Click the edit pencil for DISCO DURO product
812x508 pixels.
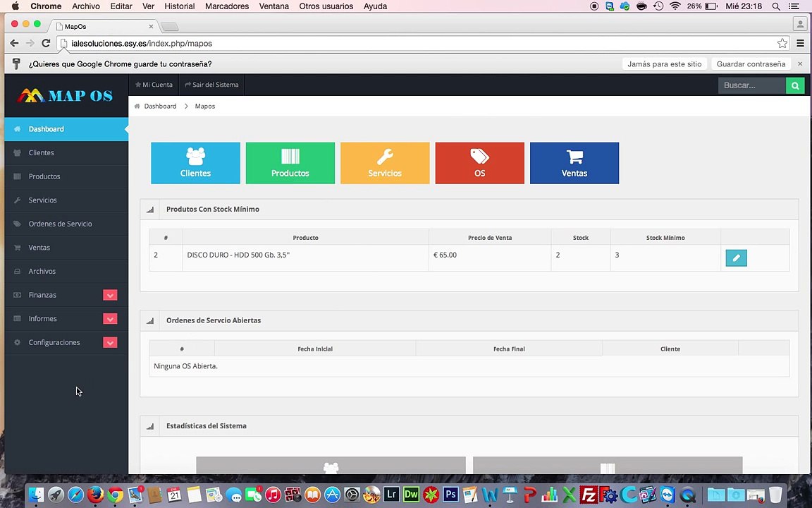point(736,258)
